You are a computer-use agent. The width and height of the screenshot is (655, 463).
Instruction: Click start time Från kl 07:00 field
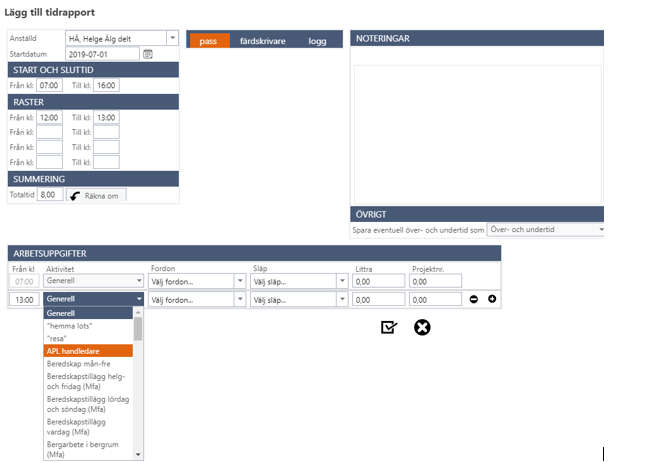(49, 85)
